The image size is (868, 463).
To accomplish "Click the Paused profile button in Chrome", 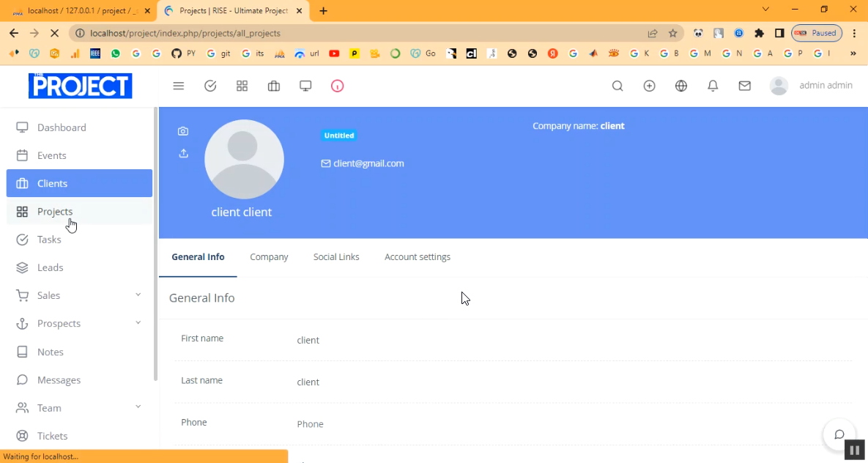I will (817, 33).
